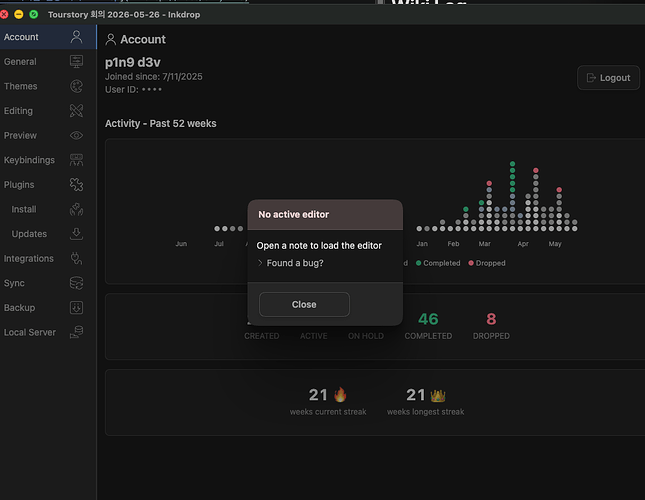This screenshot has width=645, height=500.
Task: Click the Account person icon in sidebar
Action: tap(76, 37)
